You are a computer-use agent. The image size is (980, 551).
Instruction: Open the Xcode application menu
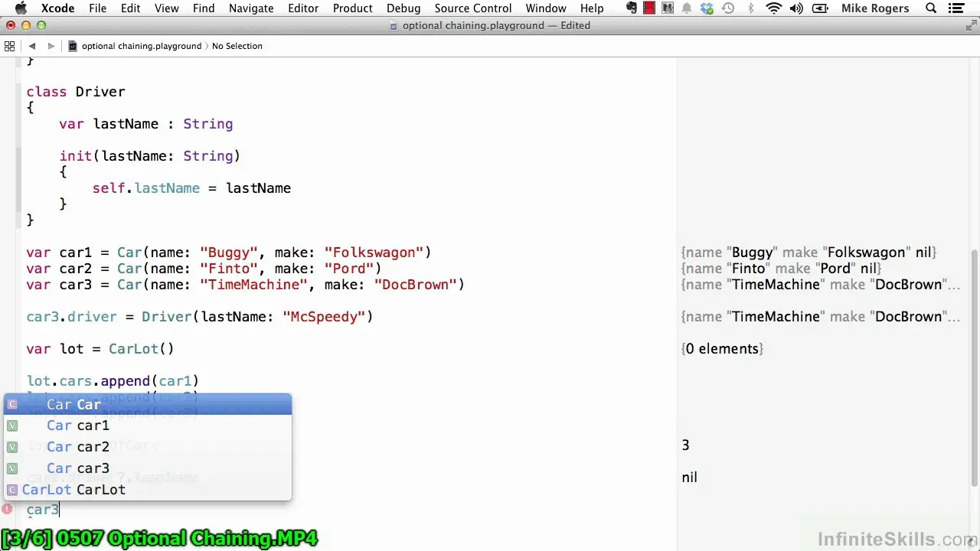[57, 8]
